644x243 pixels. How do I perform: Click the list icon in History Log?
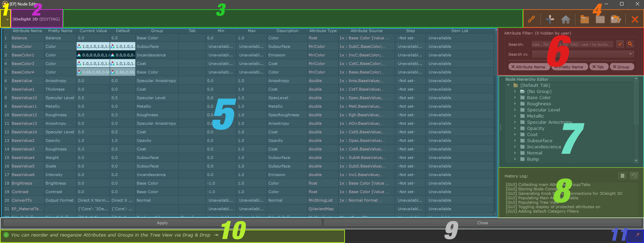tap(622, 176)
